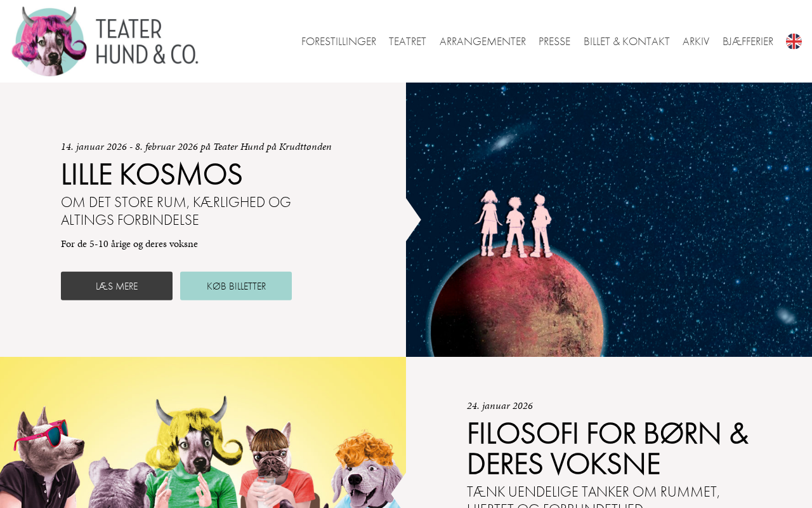Switch language via the UK flag icon
This screenshot has height=508, width=812.
[794, 41]
